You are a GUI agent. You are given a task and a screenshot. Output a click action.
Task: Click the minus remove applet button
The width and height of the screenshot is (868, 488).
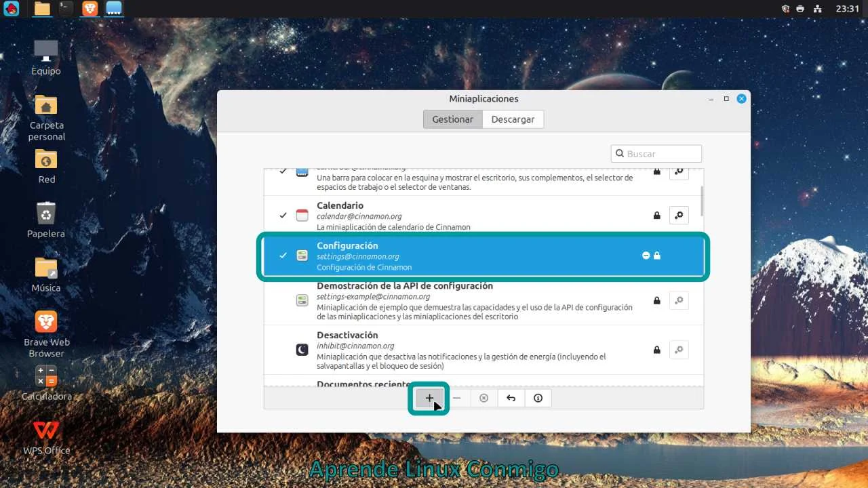456,398
